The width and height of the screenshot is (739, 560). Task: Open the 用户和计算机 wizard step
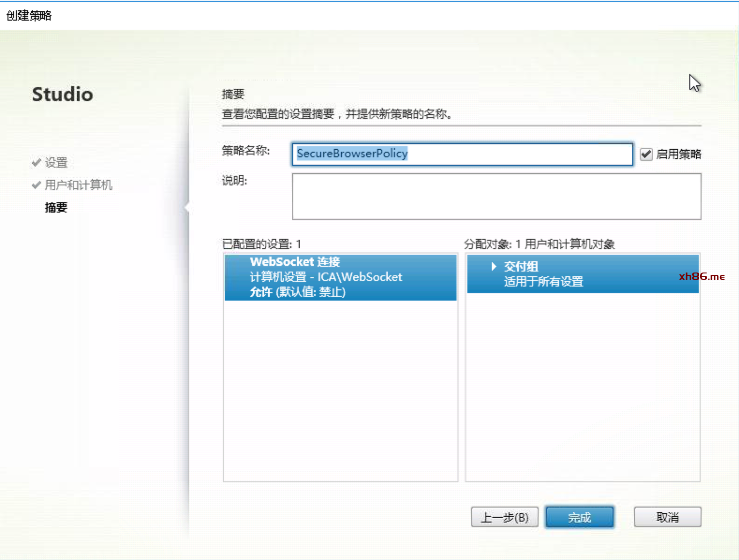[78, 185]
